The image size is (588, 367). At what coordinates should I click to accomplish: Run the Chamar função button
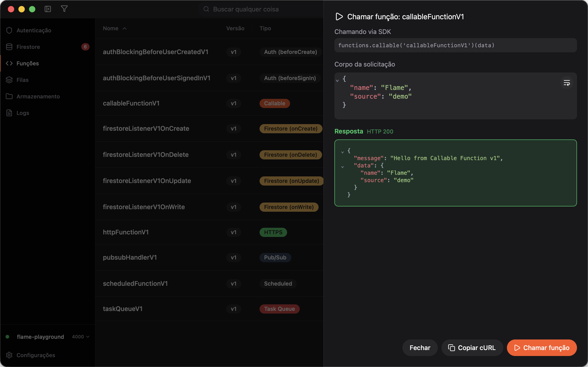tap(542, 348)
